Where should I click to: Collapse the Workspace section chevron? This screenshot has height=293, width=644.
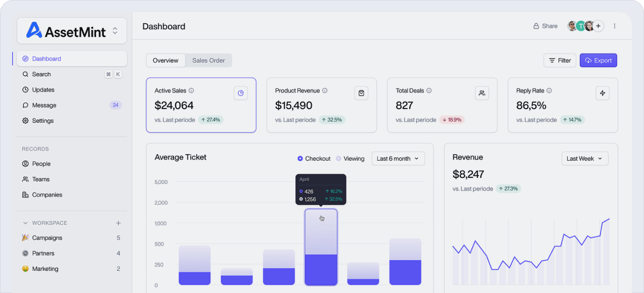click(25, 223)
